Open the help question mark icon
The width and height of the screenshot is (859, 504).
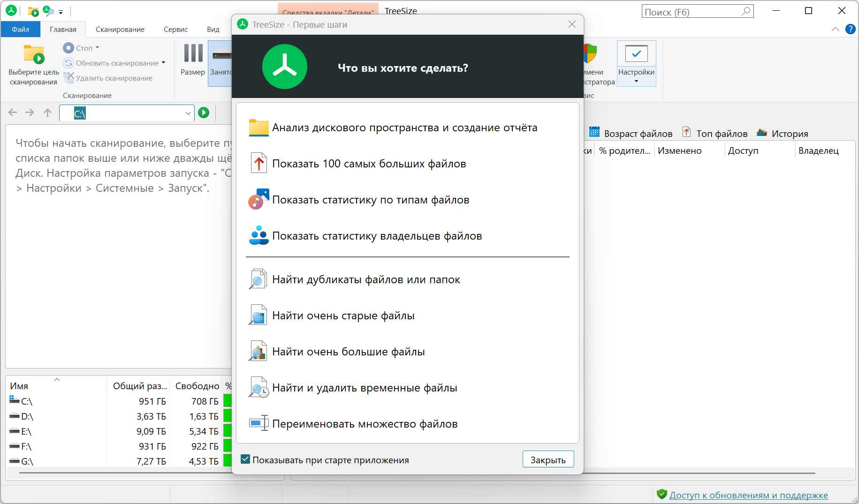click(850, 29)
